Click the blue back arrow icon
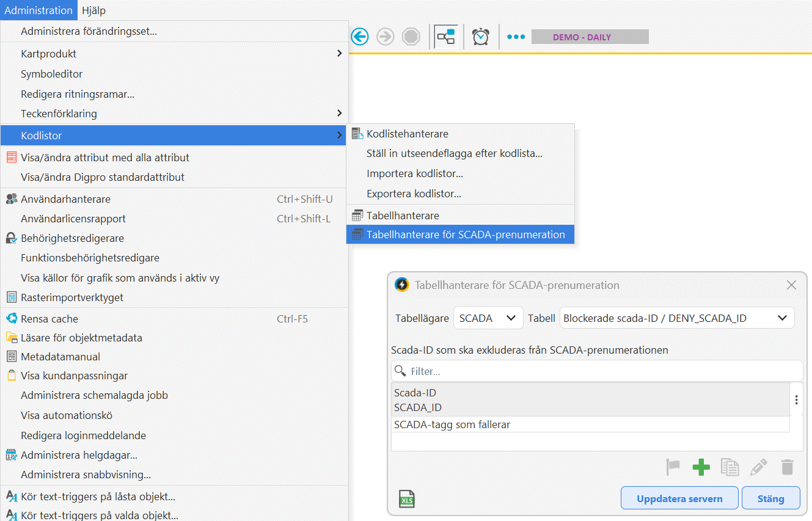 [x=359, y=37]
